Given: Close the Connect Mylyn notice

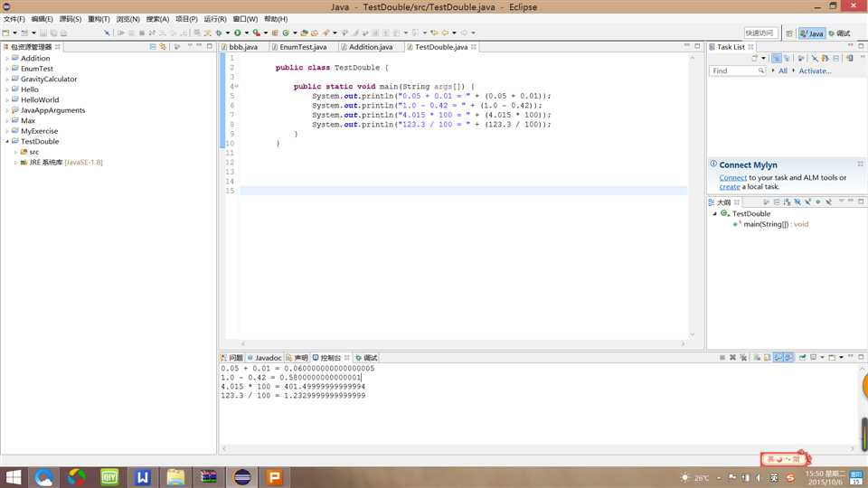Looking at the screenshot, I should pos(860,164).
